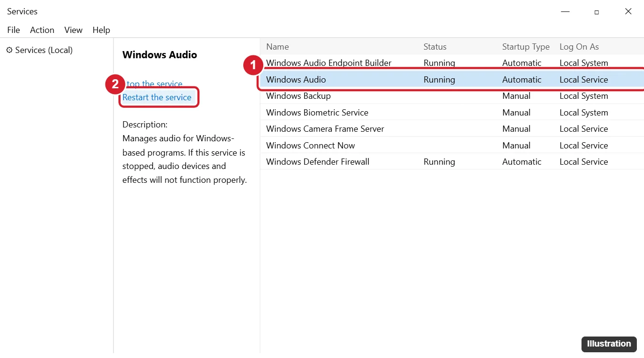This screenshot has height=358, width=644.
Task: Sort by the Status column header
Action: pos(435,47)
